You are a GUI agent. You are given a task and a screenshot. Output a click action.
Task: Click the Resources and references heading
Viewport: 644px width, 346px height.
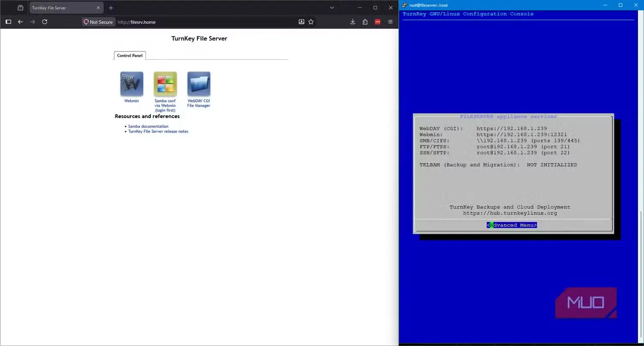pyautogui.click(x=147, y=116)
